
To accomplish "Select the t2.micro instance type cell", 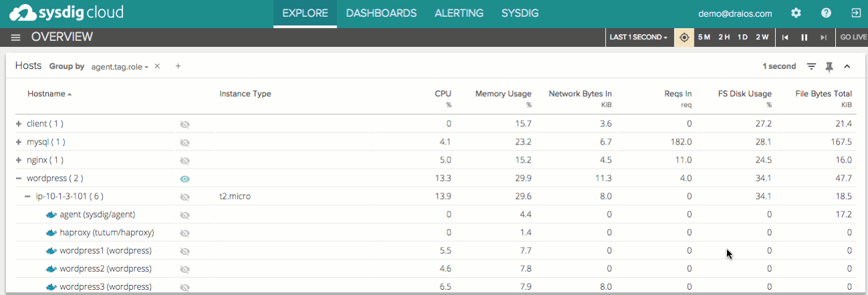I will click(x=235, y=197).
